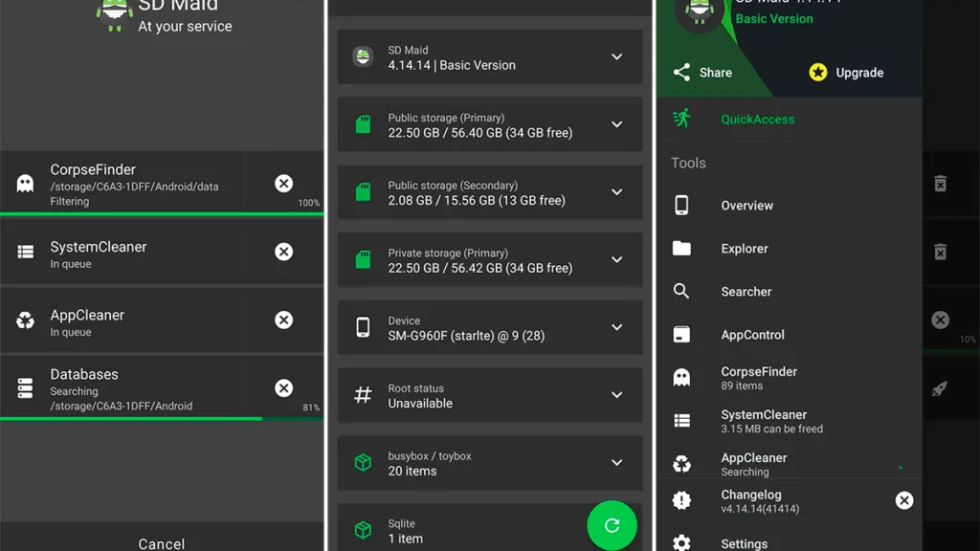Screen dimensions: 980x551
Task: Expand Public storage (Primary) details
Action: pyautogui.click(x=617, y=124)
